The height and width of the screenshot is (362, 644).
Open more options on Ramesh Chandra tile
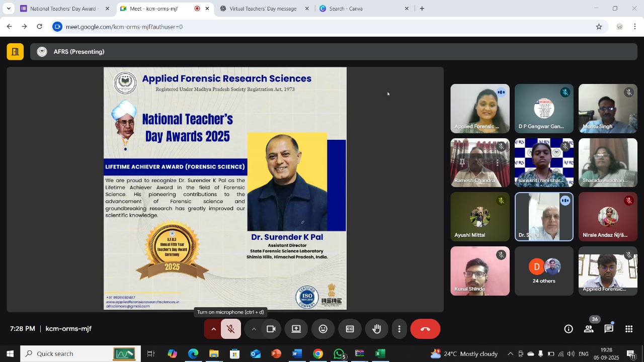point(498,162)
